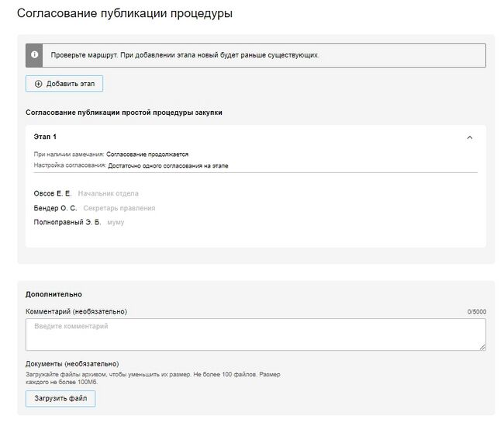
Task: Select approver Овсов Е. Е.
Action: pyautogui.click(x=52, y=193)
